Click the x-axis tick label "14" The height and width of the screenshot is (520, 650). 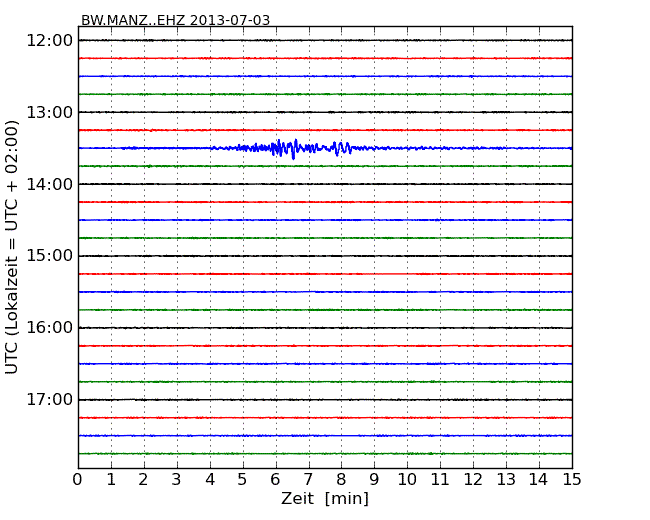539,480
